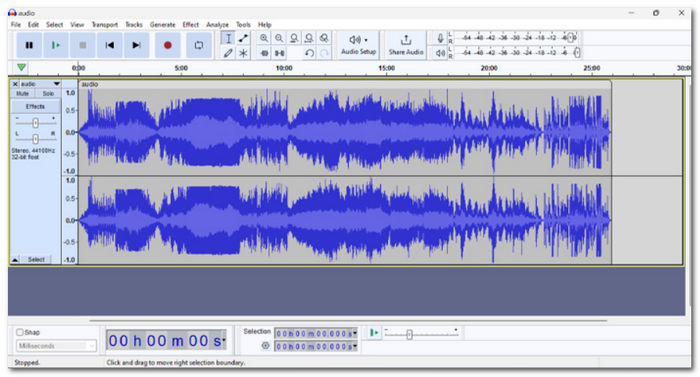Screen dimensions: 700x377
Task: Toggle the Loop playback button
Action: (x=199, y=45)
